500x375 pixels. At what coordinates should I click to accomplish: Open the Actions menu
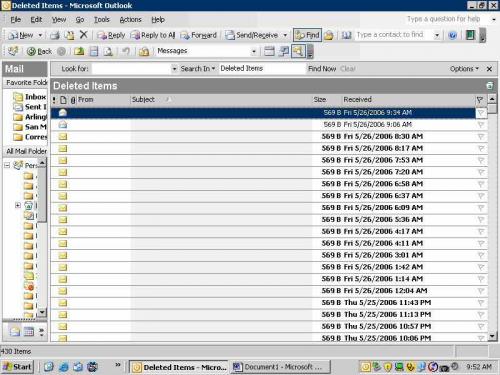click(130, 20)
